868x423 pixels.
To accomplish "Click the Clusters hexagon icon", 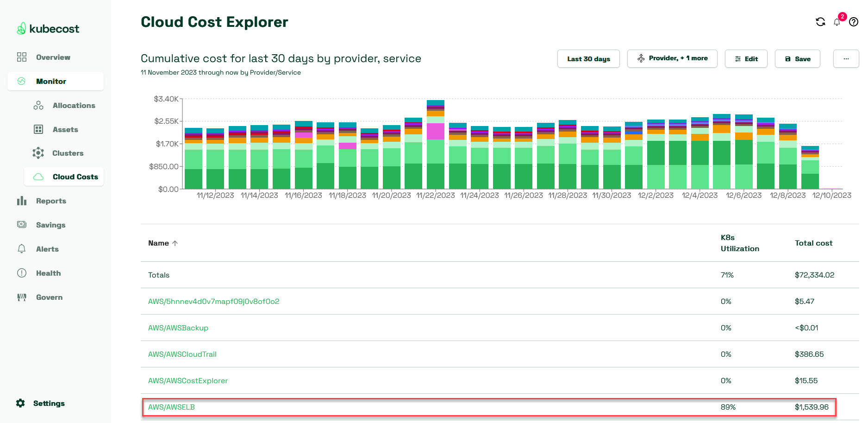I will [x=38, y=153].
